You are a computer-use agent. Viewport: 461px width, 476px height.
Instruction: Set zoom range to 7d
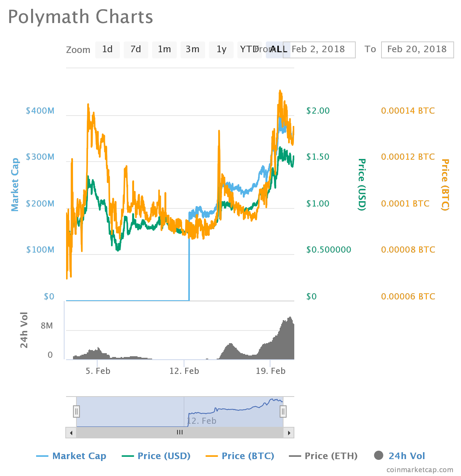[136, 50]
